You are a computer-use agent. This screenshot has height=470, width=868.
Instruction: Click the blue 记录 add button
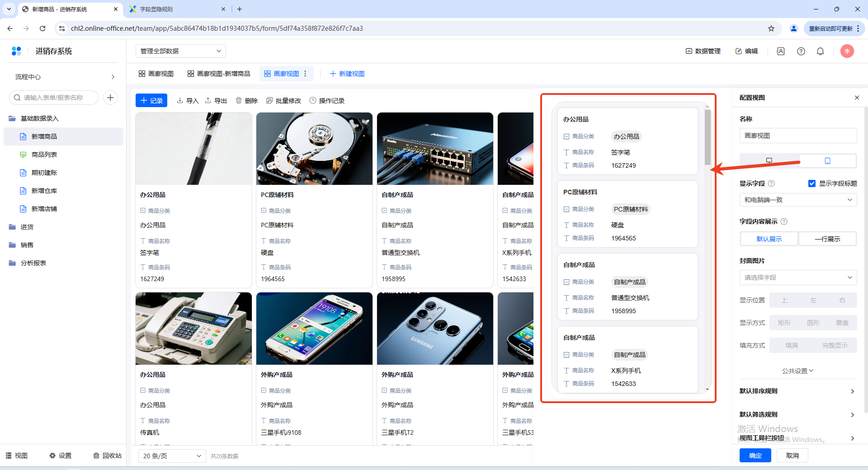tap(151, 100)
